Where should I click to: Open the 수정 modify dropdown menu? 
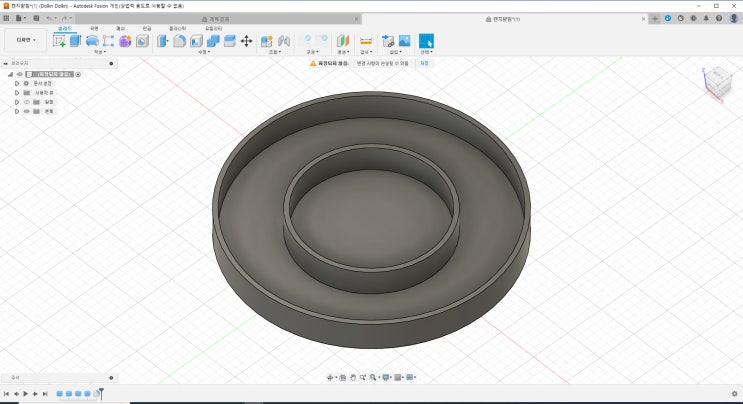pos(204,53)
